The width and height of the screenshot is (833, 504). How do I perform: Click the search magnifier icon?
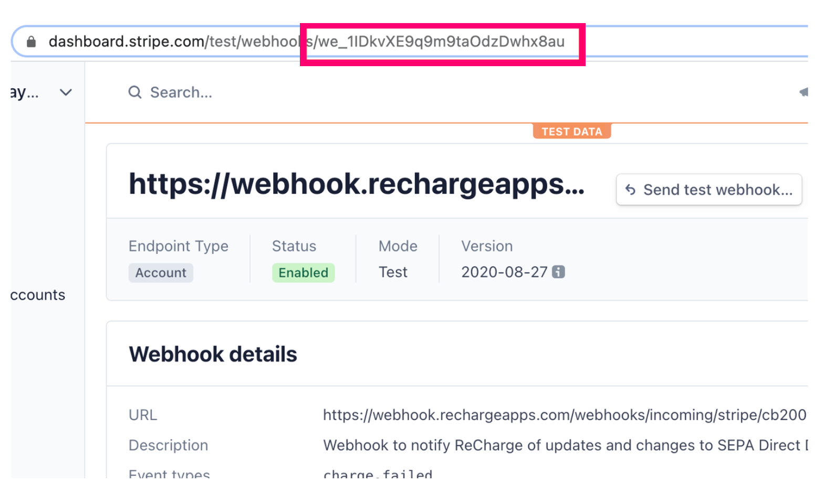(x=135, y=92)
